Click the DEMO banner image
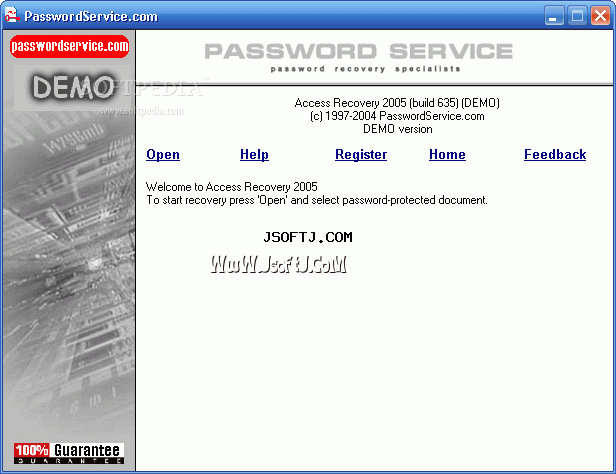616x474 pixels. tap(73, 87)
